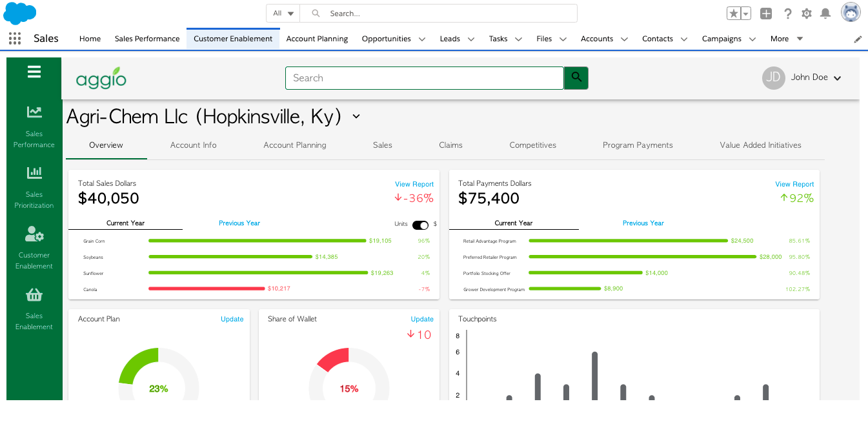Click Update link on Share of Wallet
Viewport: 868px width, 426px height.
pyautogui.click(x=422, y=319)
